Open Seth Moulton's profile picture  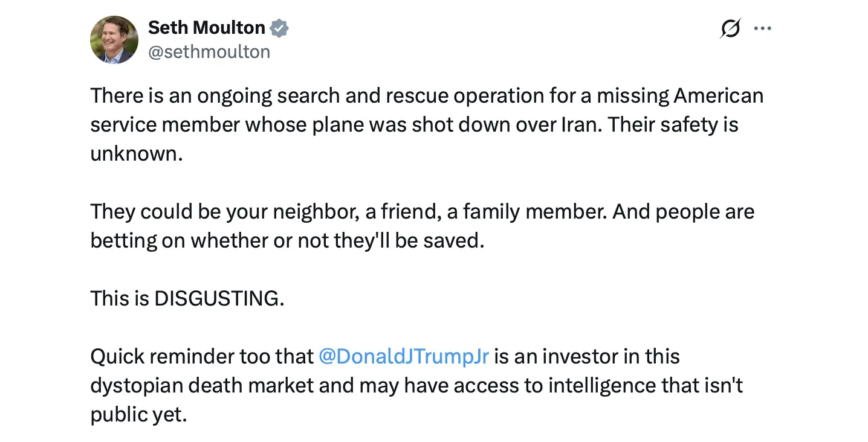click(x=114, y=40)
